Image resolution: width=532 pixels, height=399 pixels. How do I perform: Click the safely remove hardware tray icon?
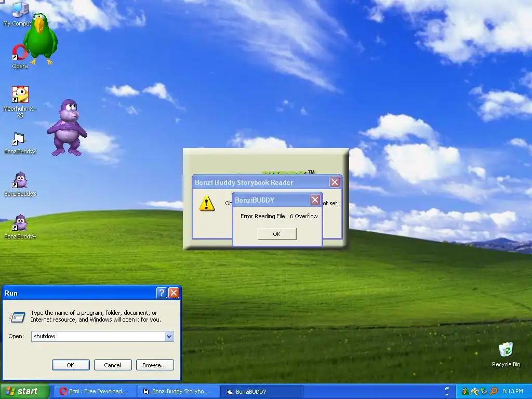coord(484,391)
